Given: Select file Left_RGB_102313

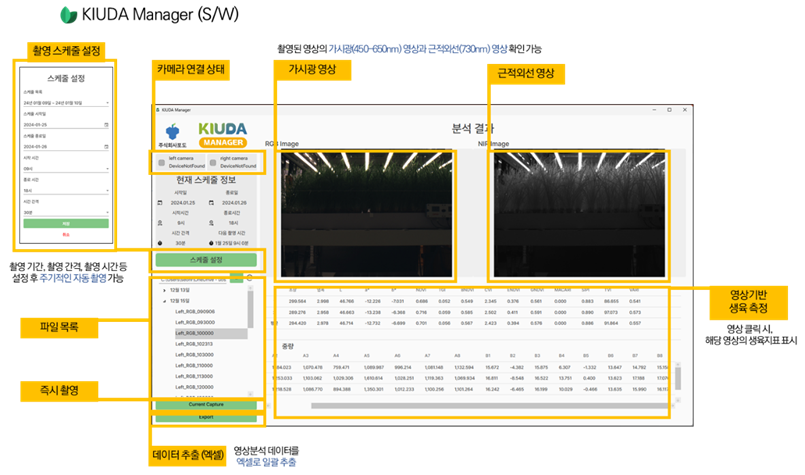Looking at the screenshot, I should 195,344.
